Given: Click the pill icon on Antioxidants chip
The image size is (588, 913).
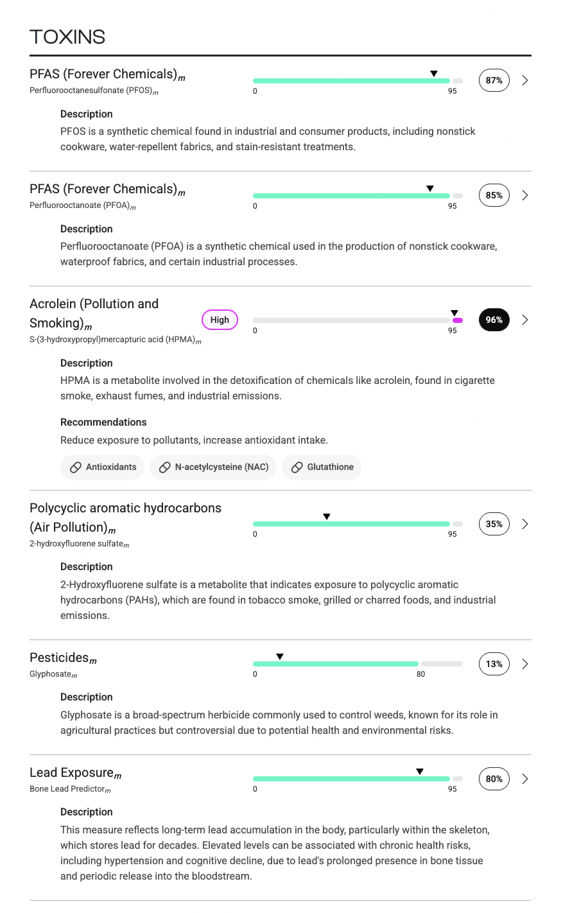Looking at the screenshot, I should [76, 467].
